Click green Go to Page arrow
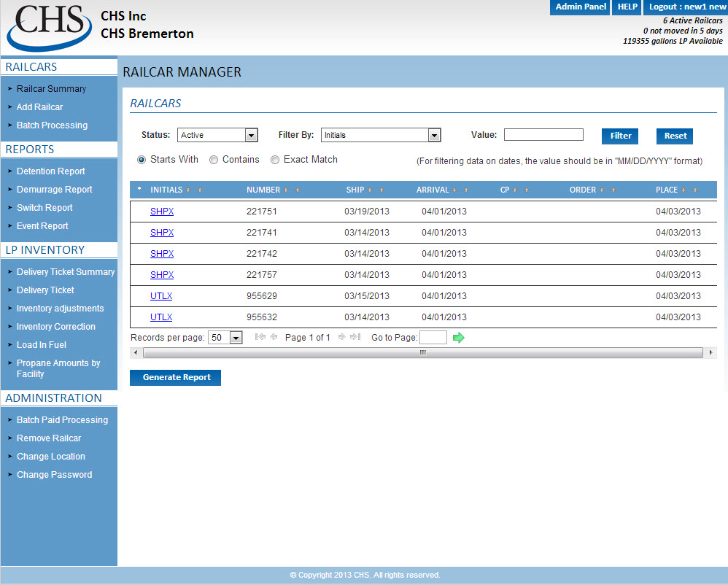Image resolution: width=728 pixels, height=585 pixels. coord(458,338)
